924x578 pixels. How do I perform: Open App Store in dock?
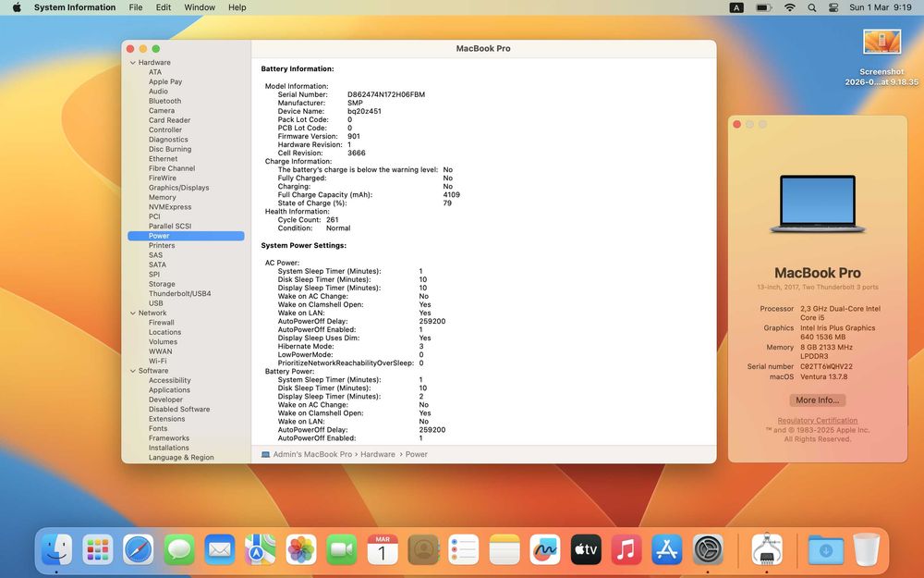click(x=667, y=549)
